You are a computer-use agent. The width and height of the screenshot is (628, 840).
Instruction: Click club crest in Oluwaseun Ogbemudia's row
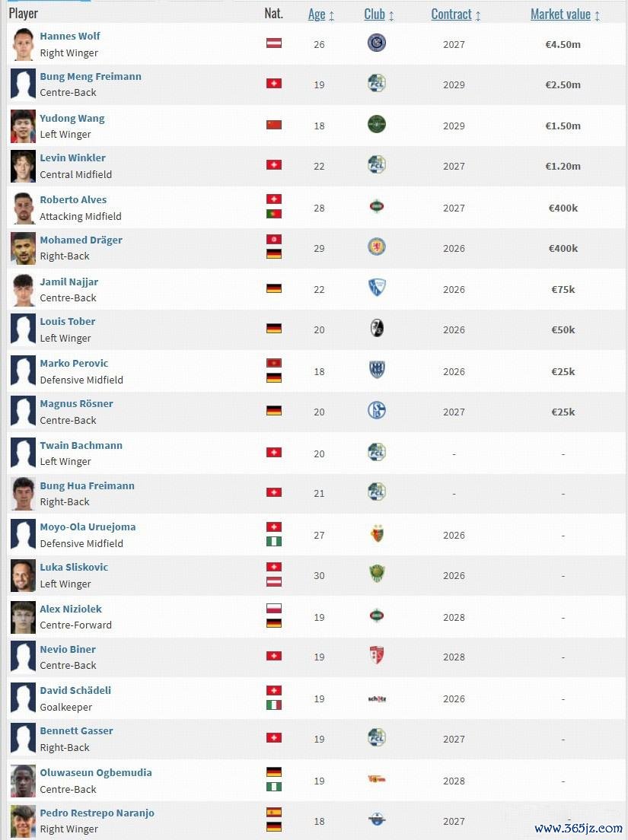point(376,779)
